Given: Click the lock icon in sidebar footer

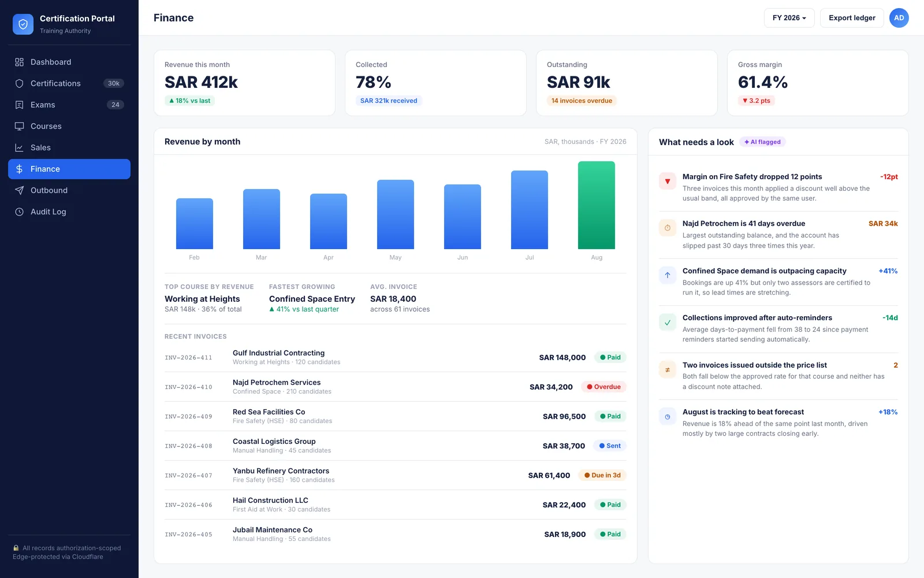Looking at the screenshot, I should 16,548.
